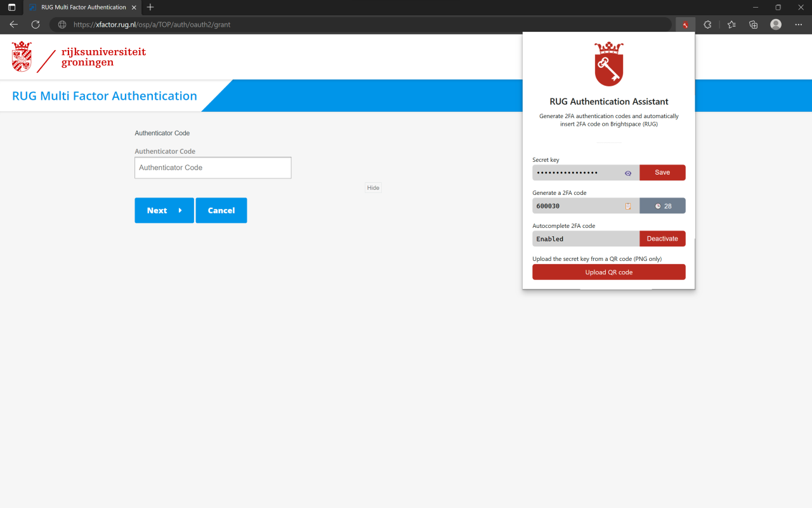This screenshot has width=812, height=508.
Task: Open the RUG Authentication Assistant extension icon
Action: (x=685, y=25)
